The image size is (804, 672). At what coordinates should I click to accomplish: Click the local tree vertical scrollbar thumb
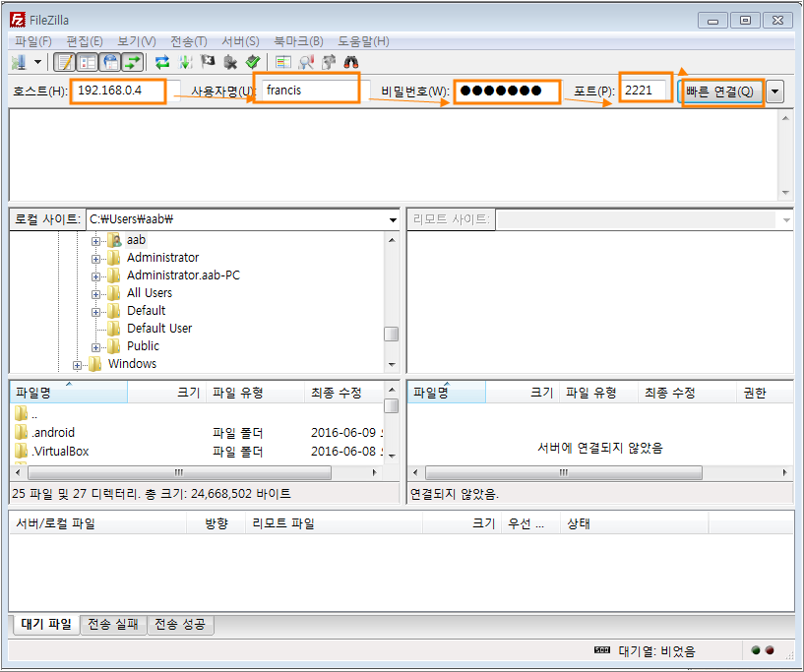[x=392, y=334]
